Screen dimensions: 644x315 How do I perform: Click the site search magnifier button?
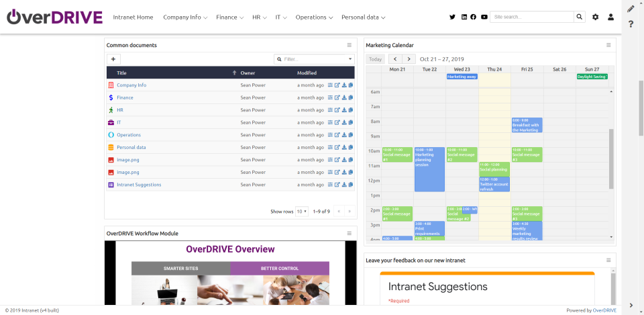pos(580,17)
